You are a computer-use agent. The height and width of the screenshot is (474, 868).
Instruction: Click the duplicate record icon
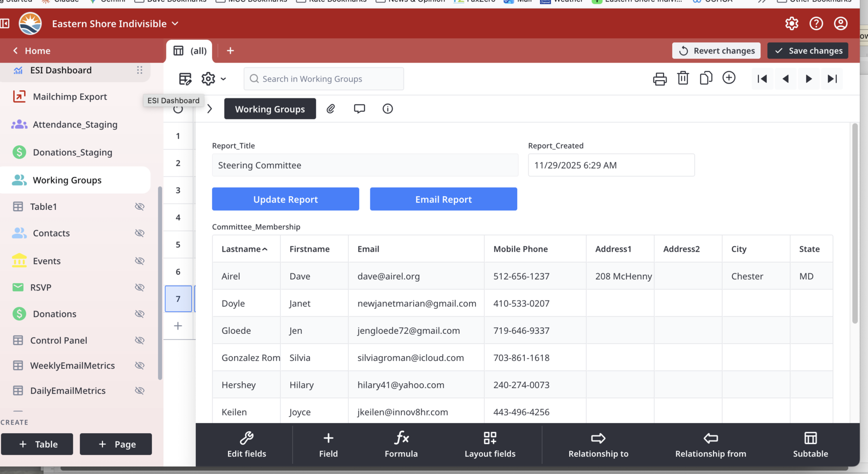click(x=706, y=78)
